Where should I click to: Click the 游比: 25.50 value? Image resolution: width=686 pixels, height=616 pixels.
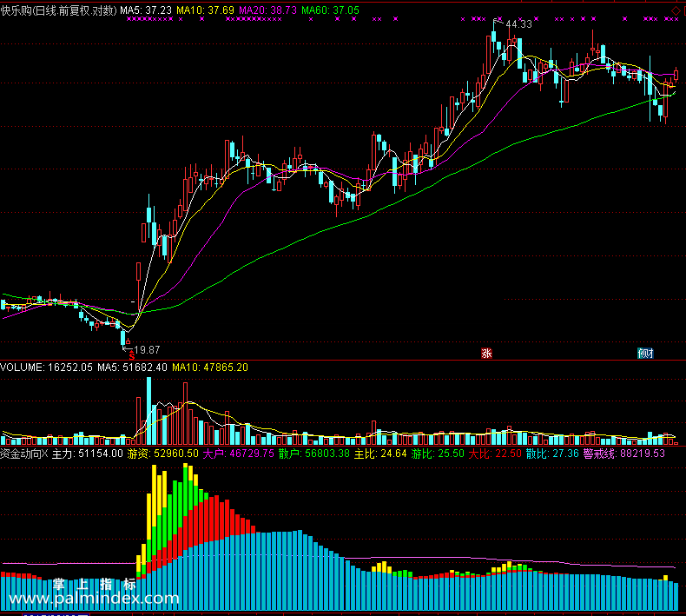coord(438,454)
